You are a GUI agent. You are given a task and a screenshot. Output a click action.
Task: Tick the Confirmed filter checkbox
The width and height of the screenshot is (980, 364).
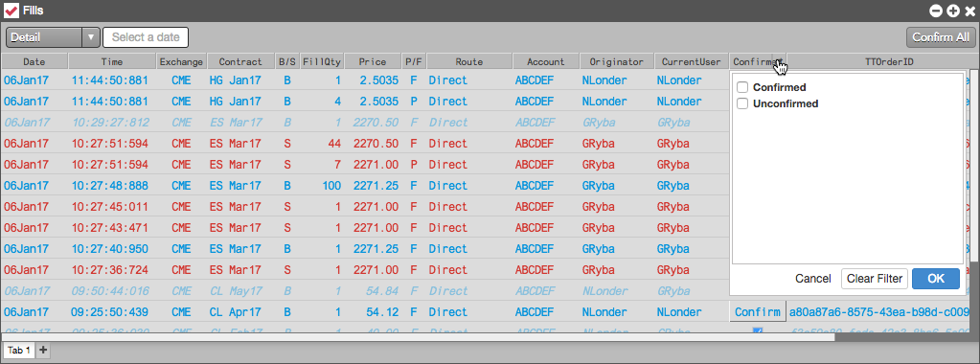pyautogui.click(x=742, y=87)
